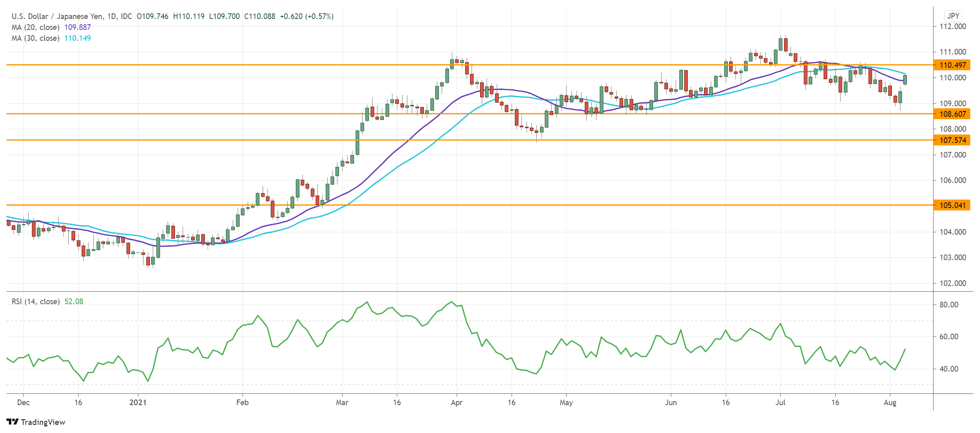The height and width of the screenshot is (433, 980).
Task: Click the 2021 label on the time axis
Action: (139, 402)
